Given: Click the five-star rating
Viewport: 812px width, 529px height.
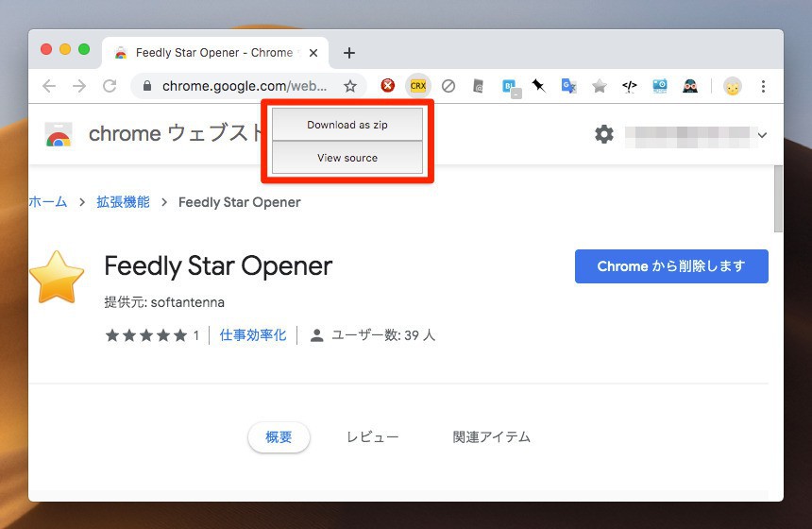Looking at the screenshot, I should [146, 335].
